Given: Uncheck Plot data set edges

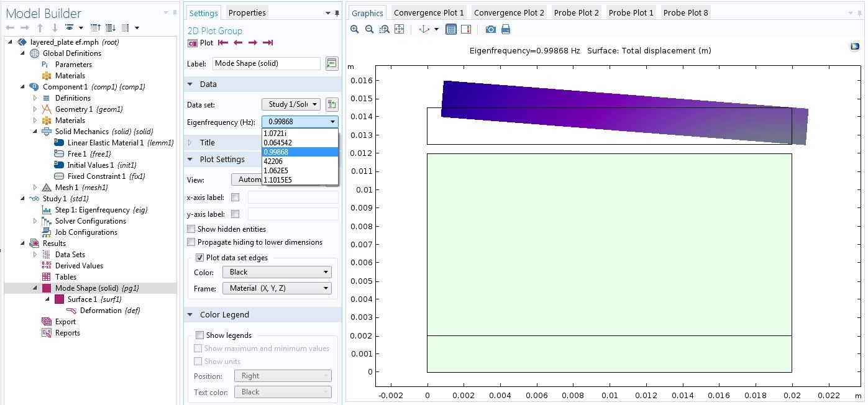Looking at the screenshot, I should [x=200, y=258].
